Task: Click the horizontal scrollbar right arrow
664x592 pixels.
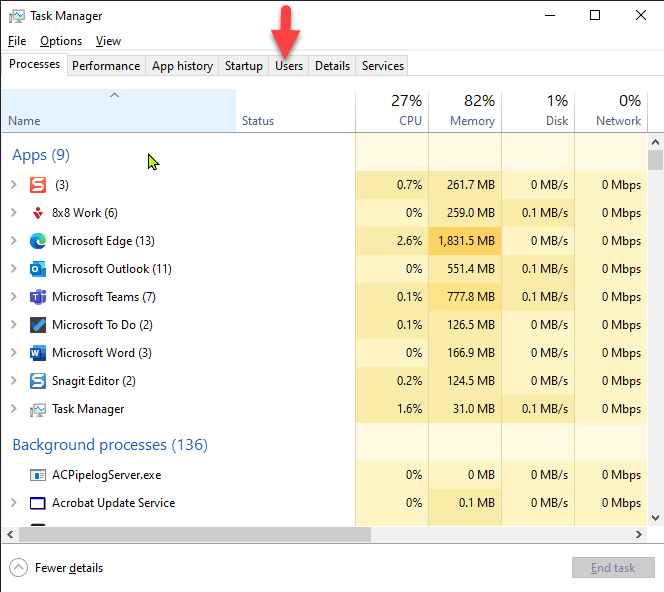Action: point(639,534)
